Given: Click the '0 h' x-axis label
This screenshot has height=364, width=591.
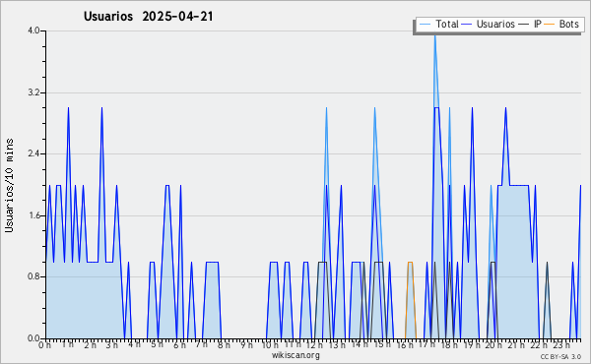Looking at the screenshot, I should (45, 345).
